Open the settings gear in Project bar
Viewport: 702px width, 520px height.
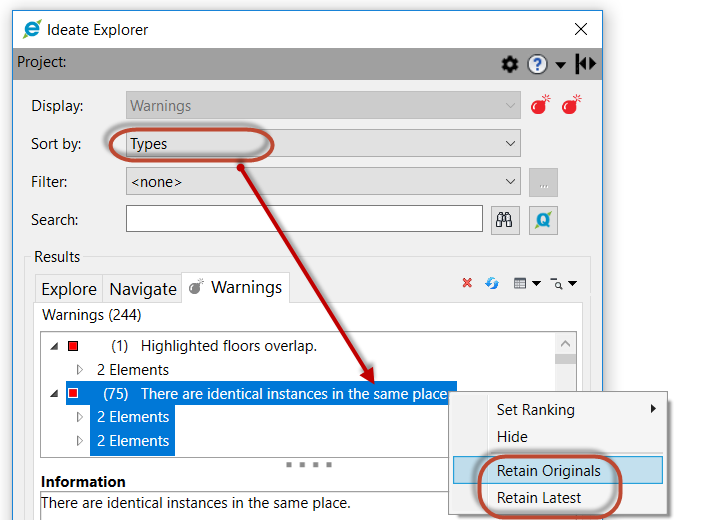tap(509, 64)
